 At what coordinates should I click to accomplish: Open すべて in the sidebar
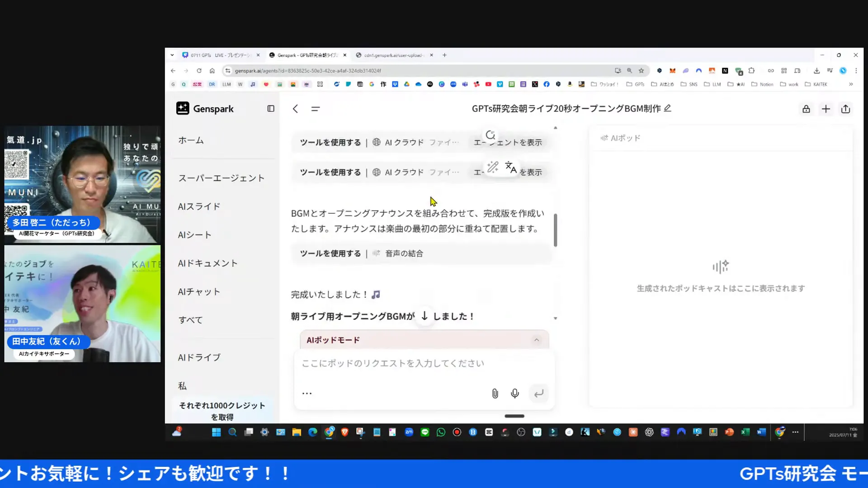click(190, 320)
